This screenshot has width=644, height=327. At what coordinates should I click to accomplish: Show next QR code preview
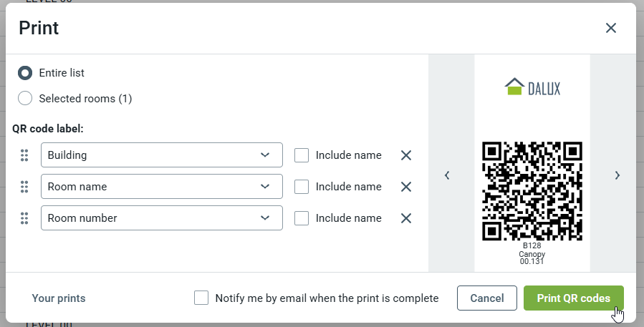tap(617, 175)
